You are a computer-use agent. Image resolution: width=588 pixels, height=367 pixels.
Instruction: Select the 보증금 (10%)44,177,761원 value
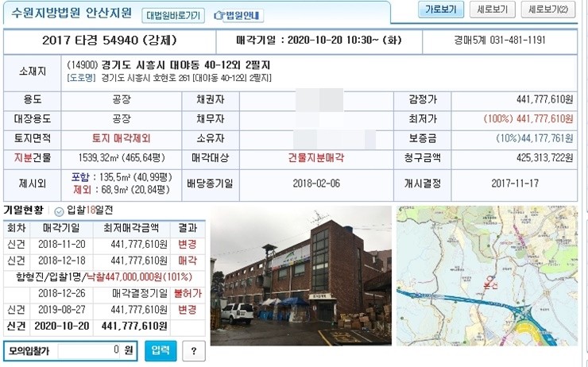pos(535,138)
